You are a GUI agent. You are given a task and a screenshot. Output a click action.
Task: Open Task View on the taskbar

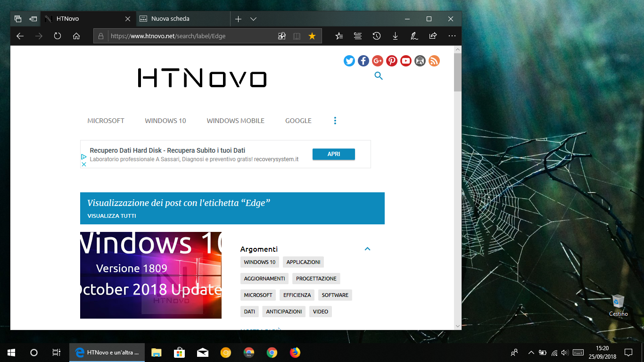pos(56,353)
